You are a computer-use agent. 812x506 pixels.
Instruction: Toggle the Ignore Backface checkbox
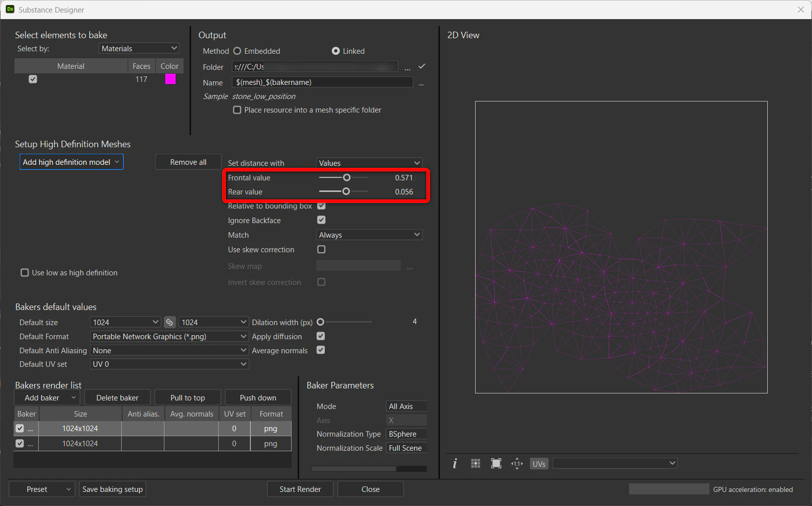(322, 220)
